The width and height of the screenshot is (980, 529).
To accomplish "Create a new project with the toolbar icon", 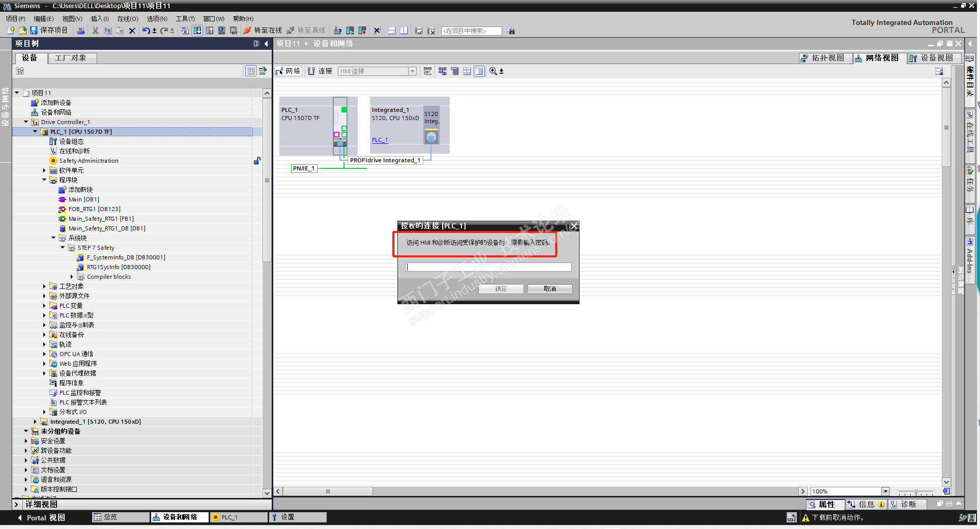I will 11,31.
